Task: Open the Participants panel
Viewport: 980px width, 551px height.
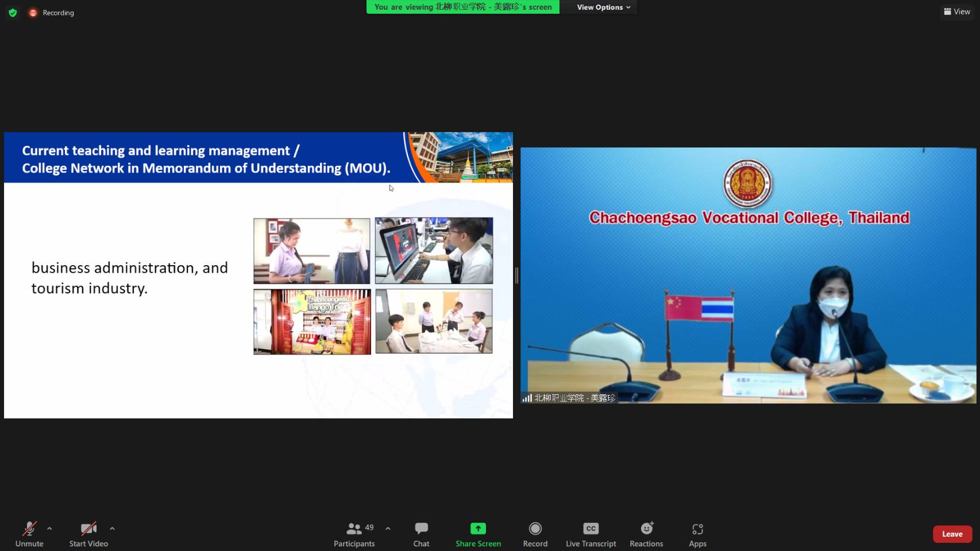Action: pos(354,534)
